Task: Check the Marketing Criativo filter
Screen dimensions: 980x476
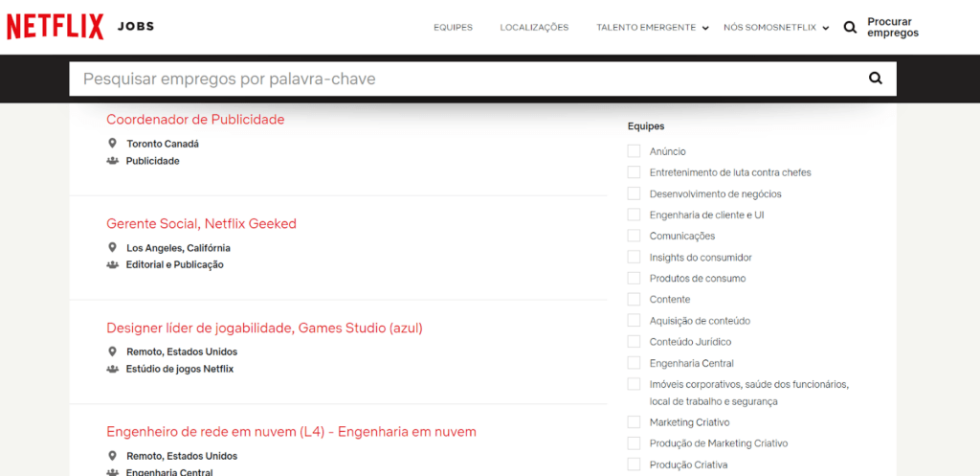Action: (x=635, y=422)
